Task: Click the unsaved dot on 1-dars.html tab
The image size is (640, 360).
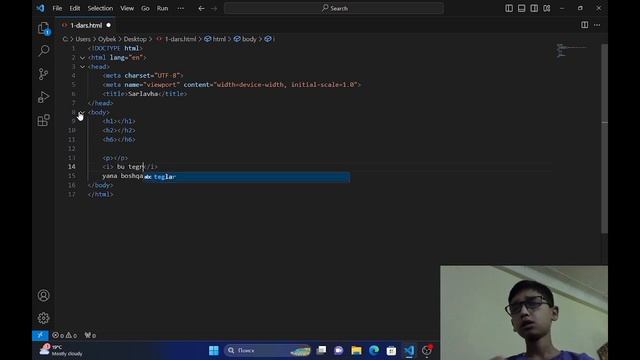Action: point(109,25)
